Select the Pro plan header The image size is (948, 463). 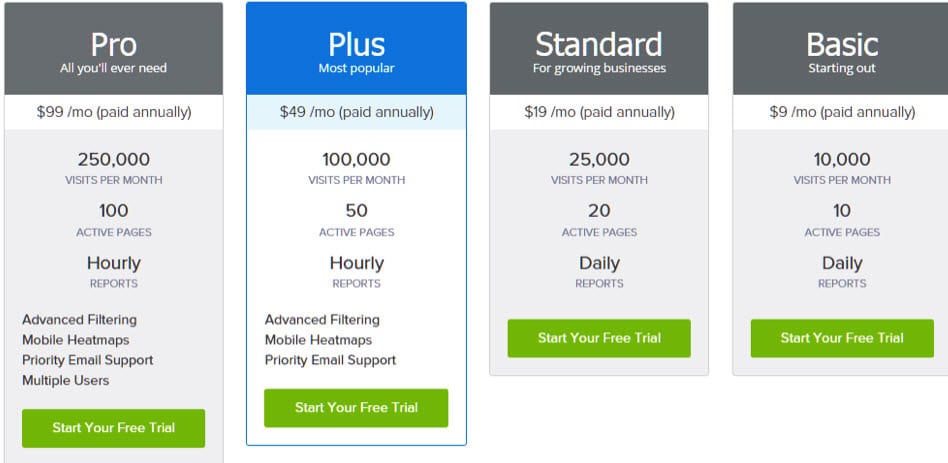113,50
